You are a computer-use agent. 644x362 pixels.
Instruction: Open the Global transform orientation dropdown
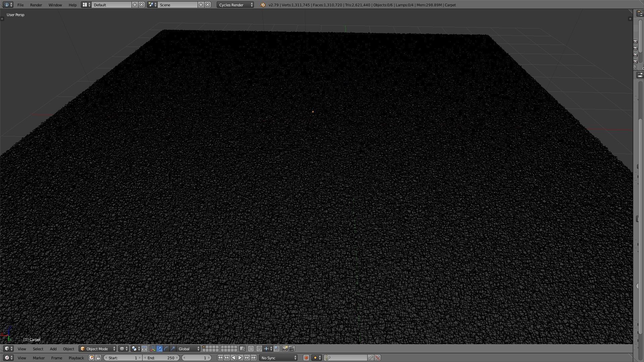tap(189, 349)
